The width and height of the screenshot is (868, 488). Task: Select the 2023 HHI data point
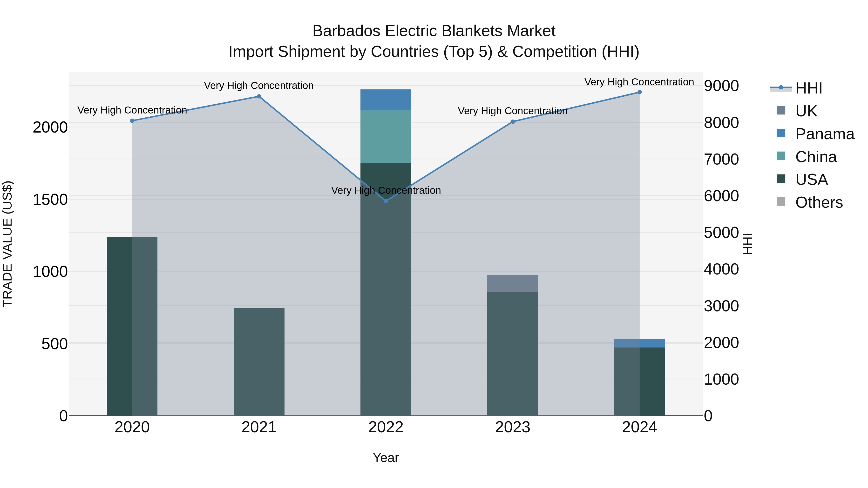513,122
